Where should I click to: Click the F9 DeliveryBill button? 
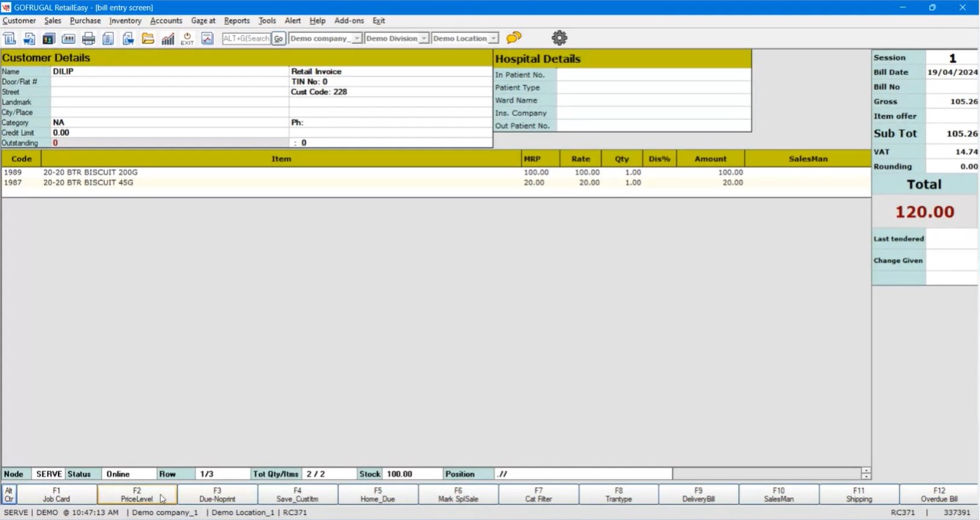click(x=699, y=494)
